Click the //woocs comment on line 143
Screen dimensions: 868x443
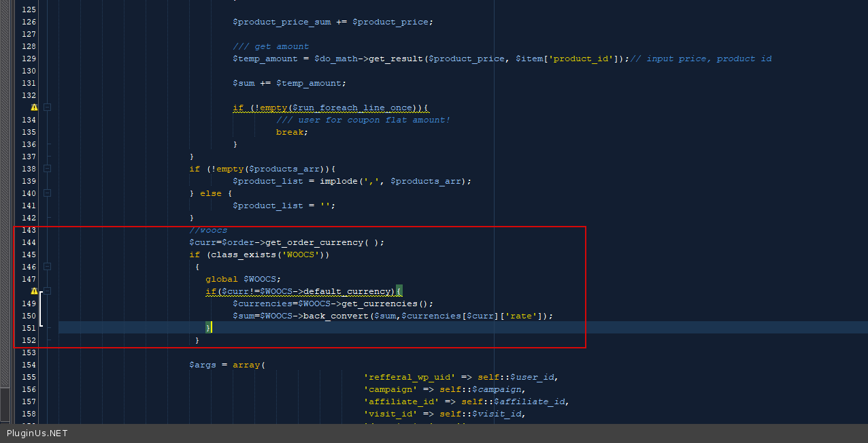[x=208, y=230]
